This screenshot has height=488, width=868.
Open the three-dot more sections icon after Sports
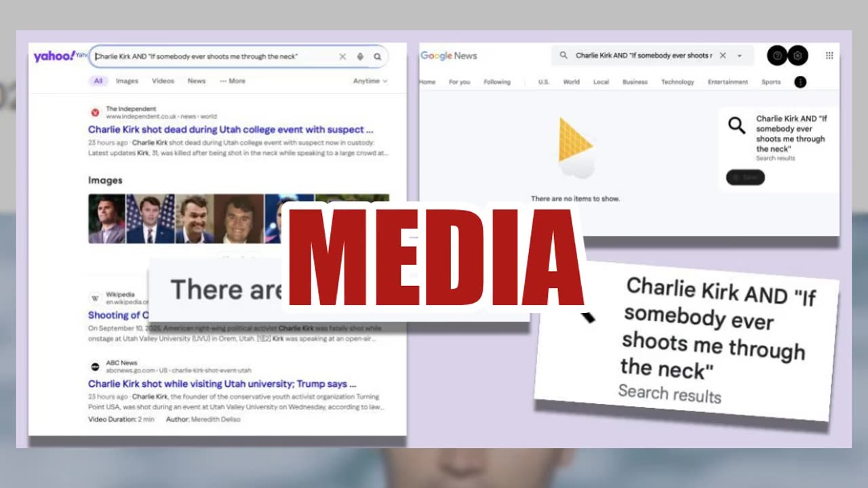(x=800, y=82)
